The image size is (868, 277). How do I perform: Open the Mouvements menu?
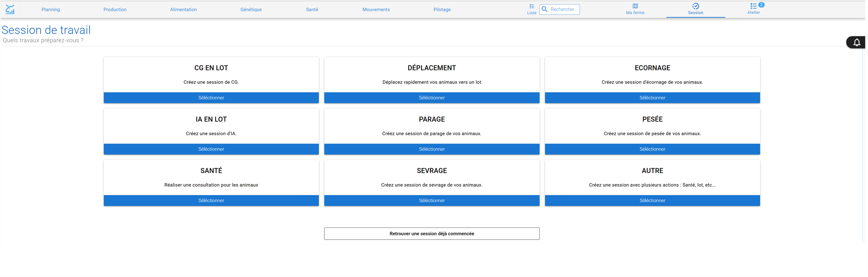point(376,9)
